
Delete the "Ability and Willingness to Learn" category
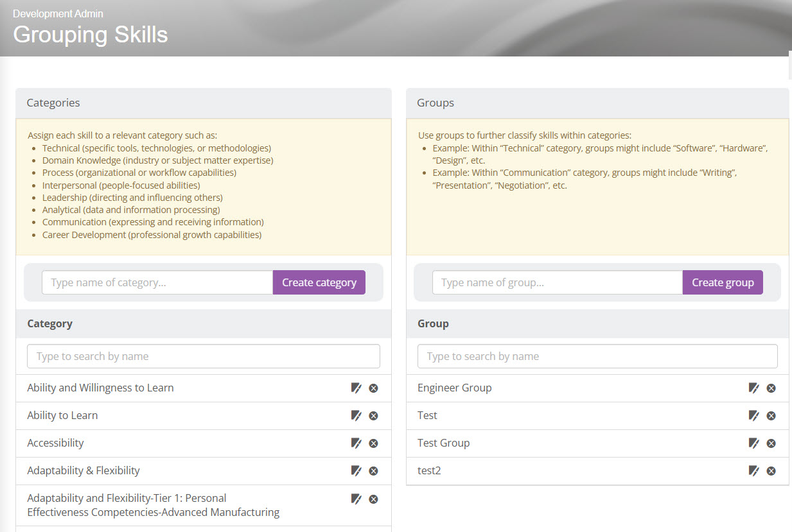pyautogui.click(x=373, y=388)
